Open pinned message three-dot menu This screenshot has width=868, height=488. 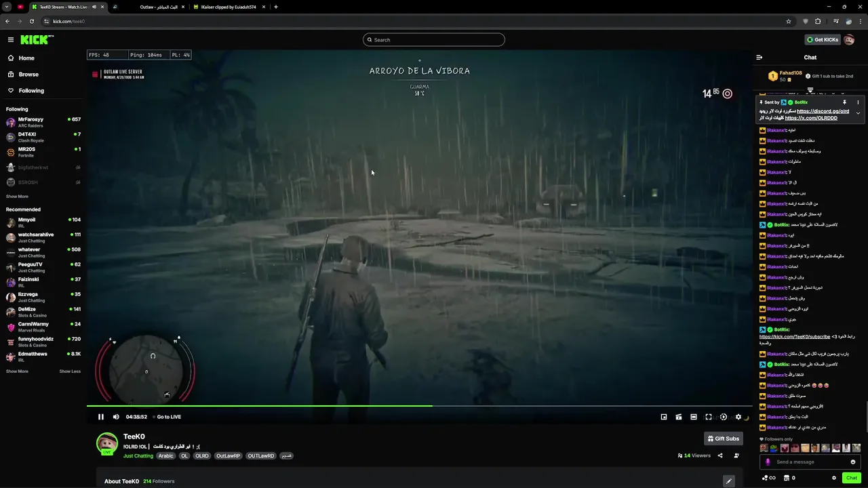(858, 102)
